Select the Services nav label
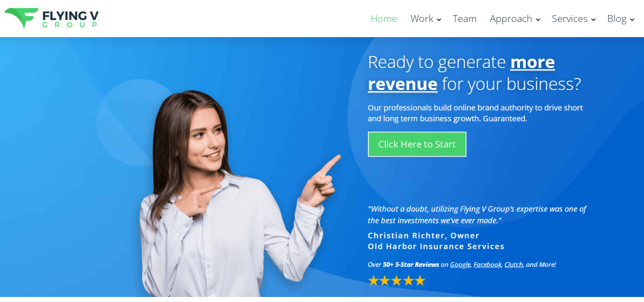The image size is (644, 302). 570,19
